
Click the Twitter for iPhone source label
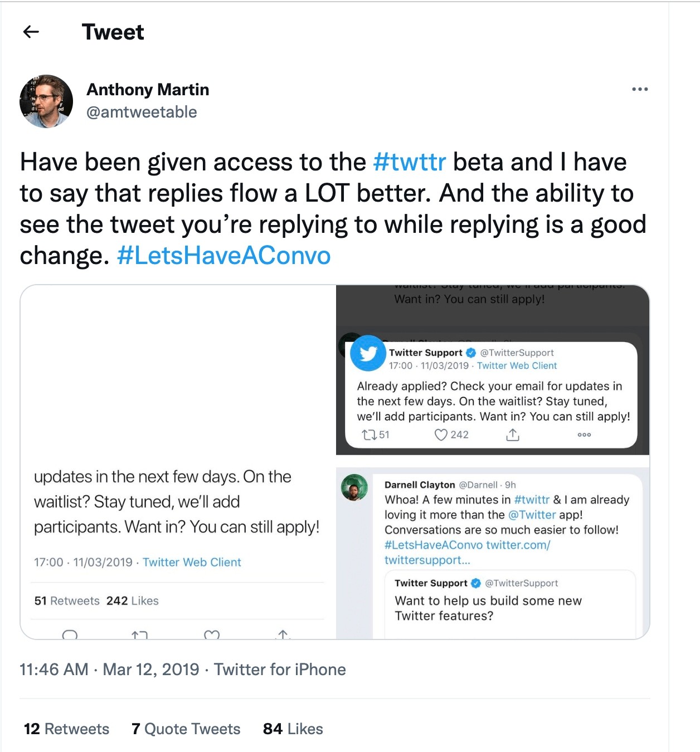tap(280, 669)
